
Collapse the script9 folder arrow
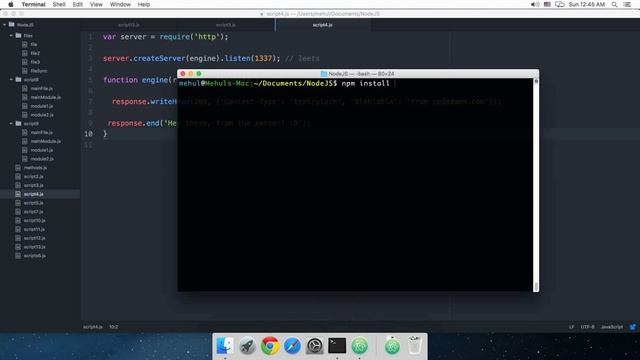pos(11,123)
